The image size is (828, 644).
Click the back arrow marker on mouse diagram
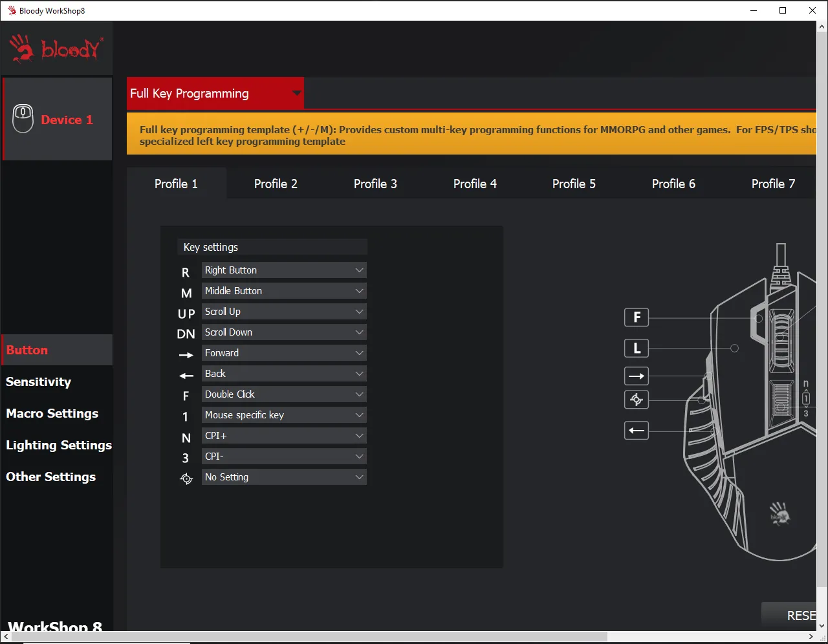pos(637,431)
